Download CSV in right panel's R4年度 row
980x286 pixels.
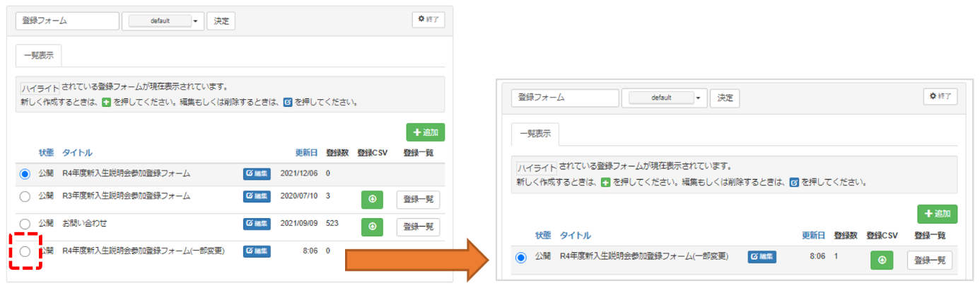tap(881, 260)
